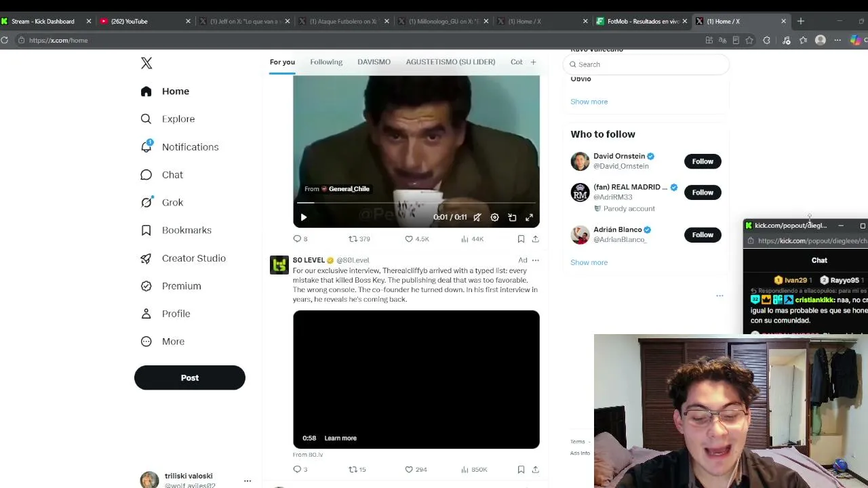The height and width of the screenshot is (488, 868).
Task: Switch to the Following timeline tab
Action: [326, 62]
